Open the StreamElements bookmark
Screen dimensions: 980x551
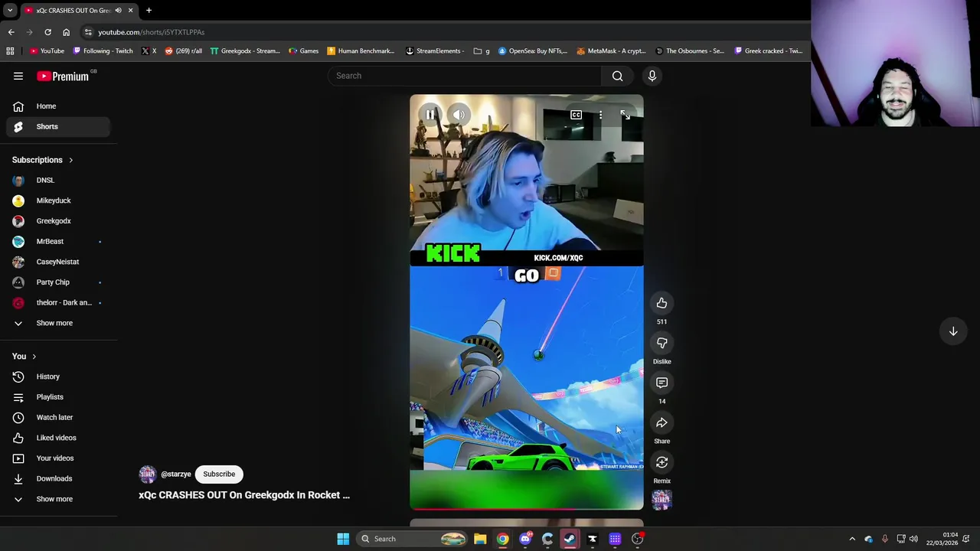tap(435, 51)
